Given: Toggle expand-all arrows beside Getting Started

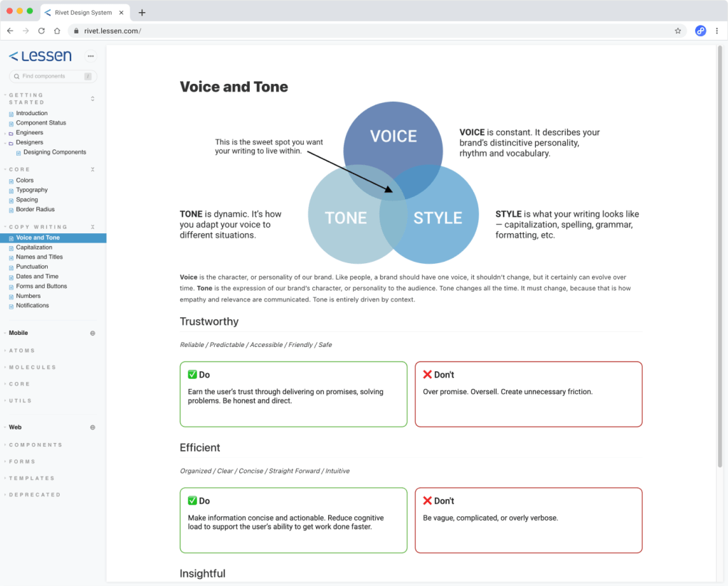Looking at the screenshot, I should click(93, 99).
